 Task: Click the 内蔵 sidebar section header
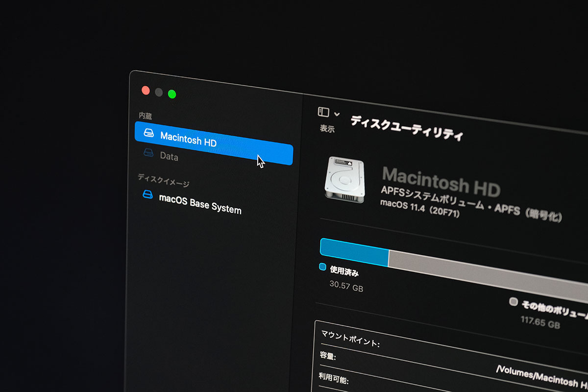tap(145, 116)
